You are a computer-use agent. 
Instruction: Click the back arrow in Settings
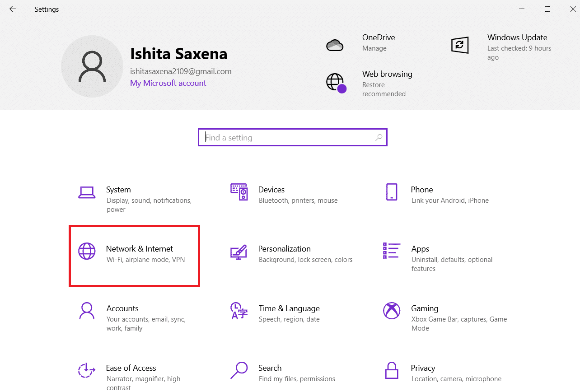[13, 9]
